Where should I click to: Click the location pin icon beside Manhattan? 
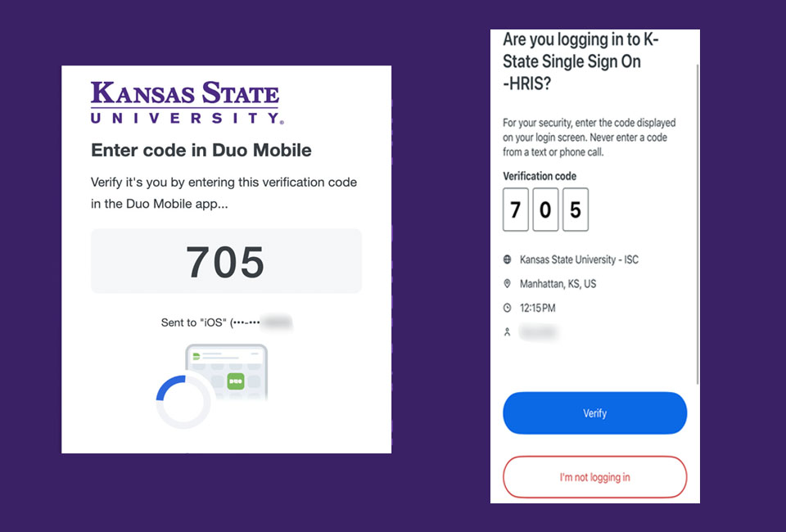[508, 284]
